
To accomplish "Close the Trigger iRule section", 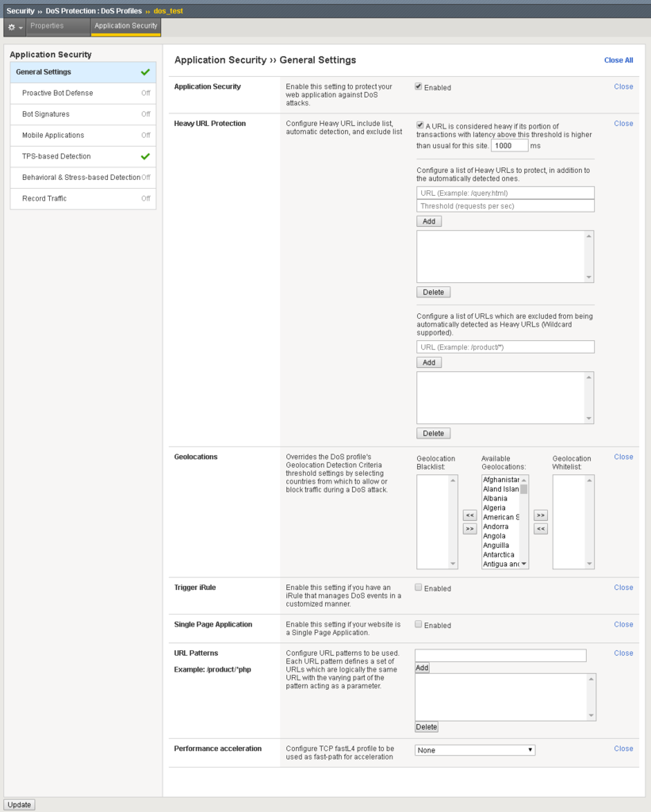I will click(623, 588).
